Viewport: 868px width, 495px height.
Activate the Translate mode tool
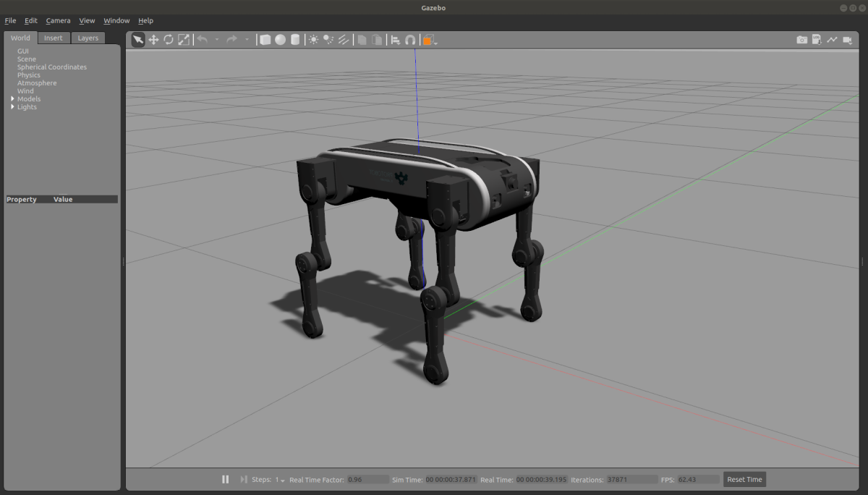coord(153,40)
